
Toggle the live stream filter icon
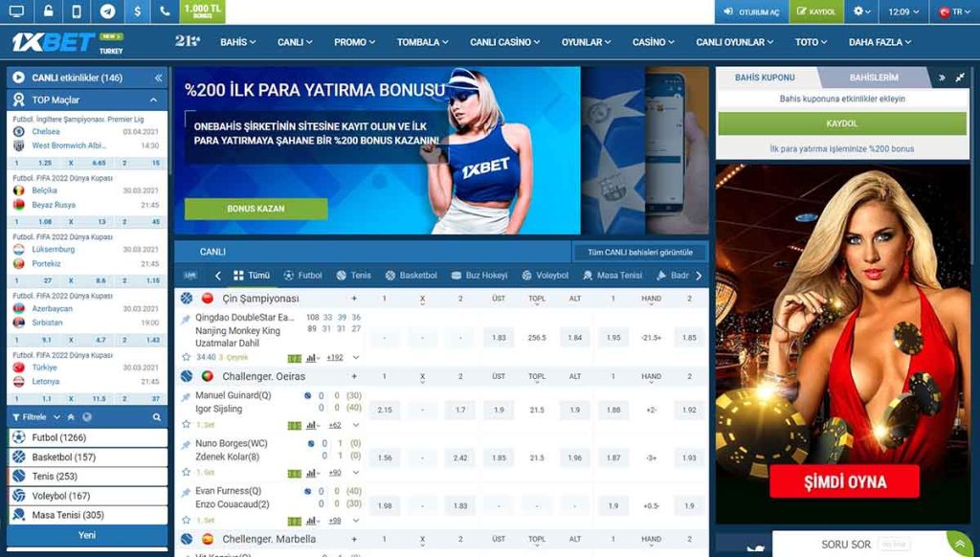(x=190, y=275)
